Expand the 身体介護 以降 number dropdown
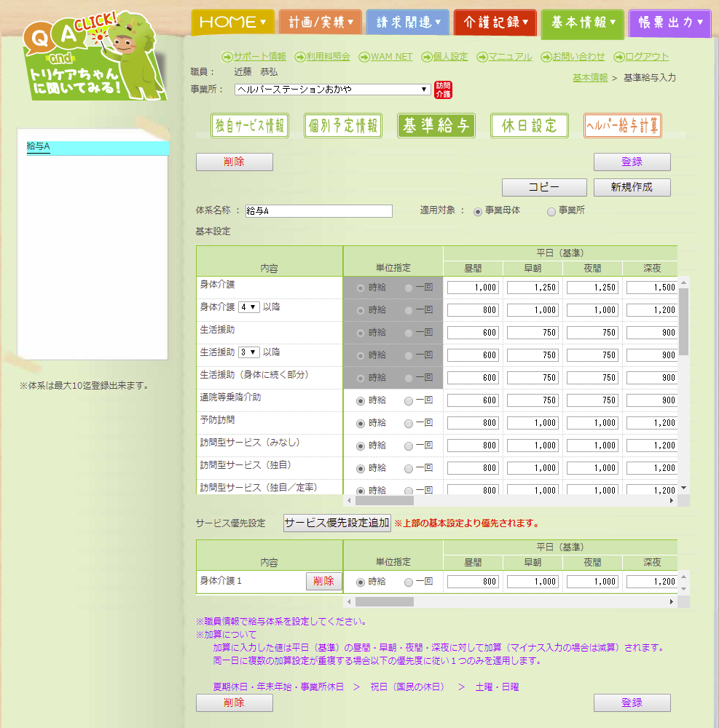Image resolution: width=719 pixels, height=728 pixels. point(248,307)
